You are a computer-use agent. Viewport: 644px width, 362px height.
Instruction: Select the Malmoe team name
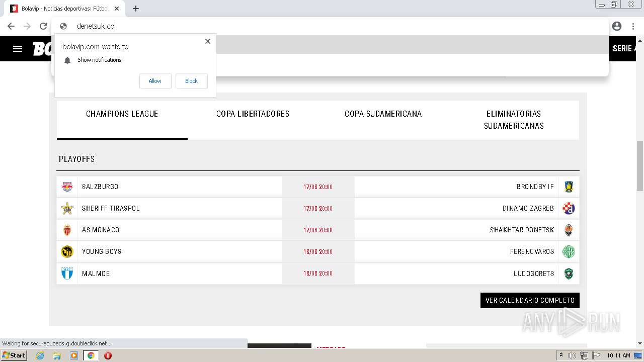(x=96, y=274)
